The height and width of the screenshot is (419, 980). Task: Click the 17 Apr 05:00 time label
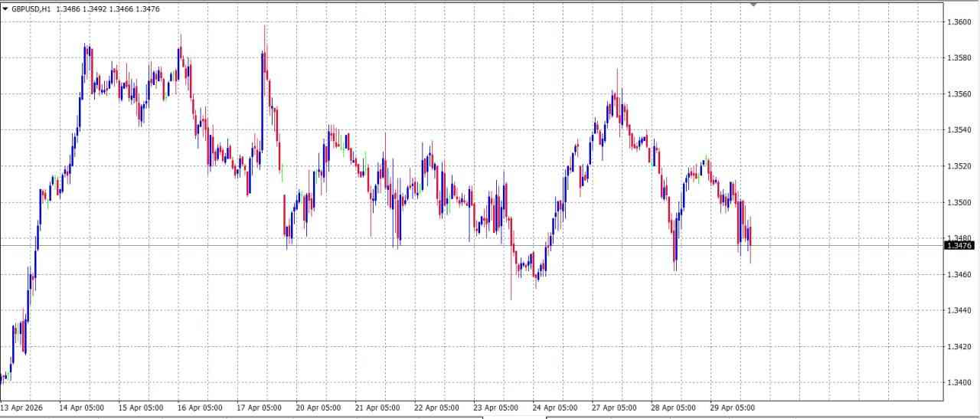[259, 408]
